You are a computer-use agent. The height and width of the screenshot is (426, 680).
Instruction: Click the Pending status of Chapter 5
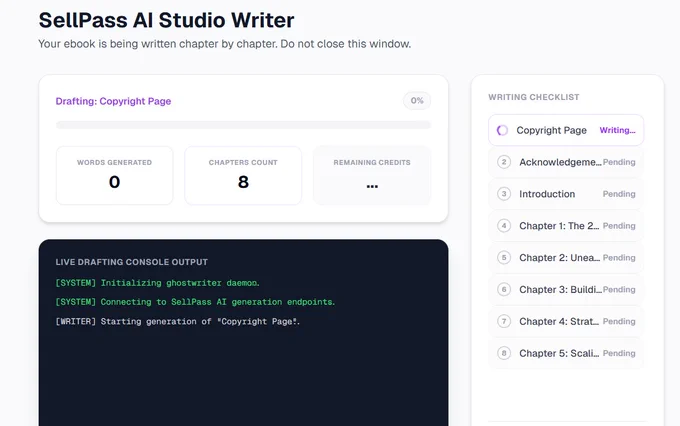coord(619,353)
